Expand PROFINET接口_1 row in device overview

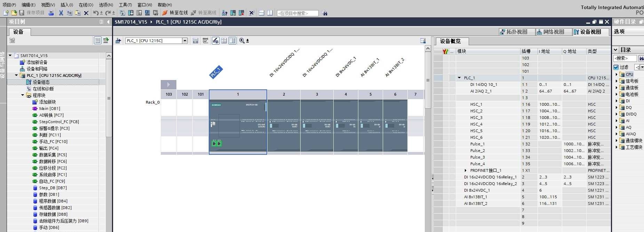466,170
